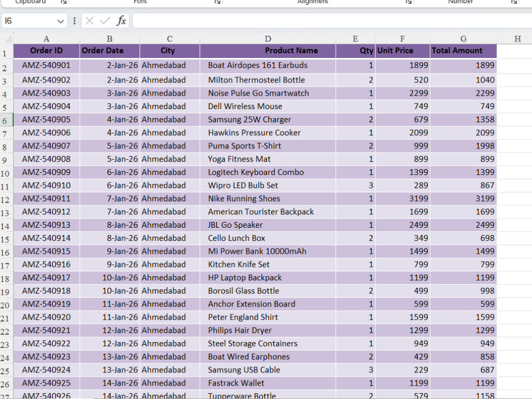Image resolution: width=532 pixels, height=399 pixels.
Task: Open Number group dialog launcher
Action: point(514,2)
